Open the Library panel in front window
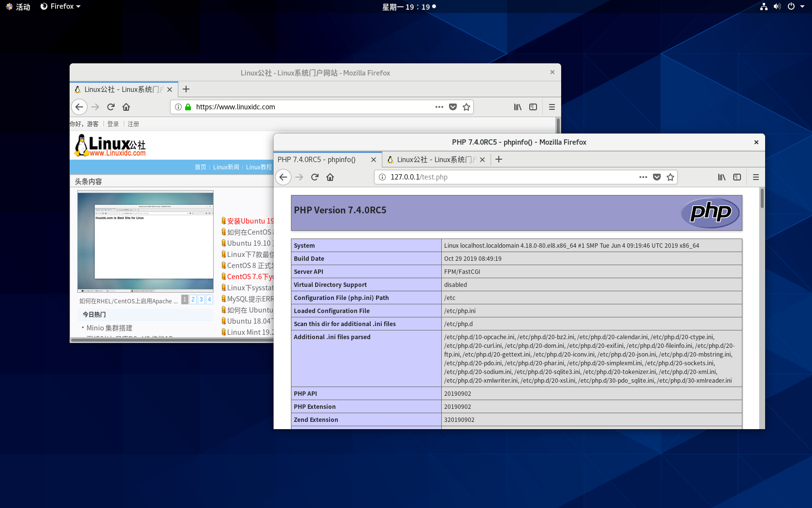This screenshot has width=812, height=508. tap(722, 177)
